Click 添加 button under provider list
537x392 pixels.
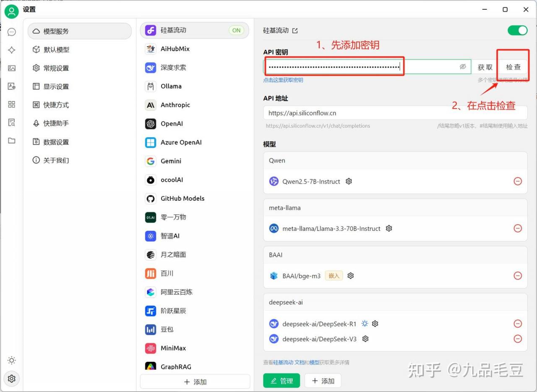pos(195,382)
